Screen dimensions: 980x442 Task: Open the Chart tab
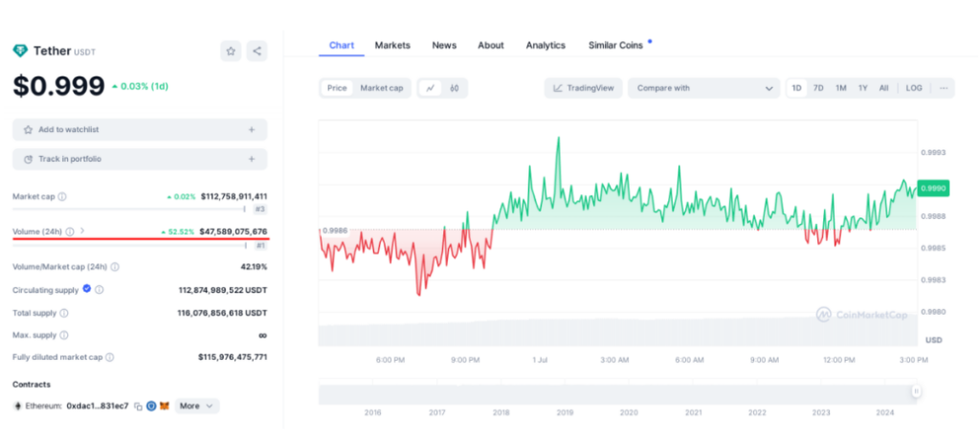342,45
